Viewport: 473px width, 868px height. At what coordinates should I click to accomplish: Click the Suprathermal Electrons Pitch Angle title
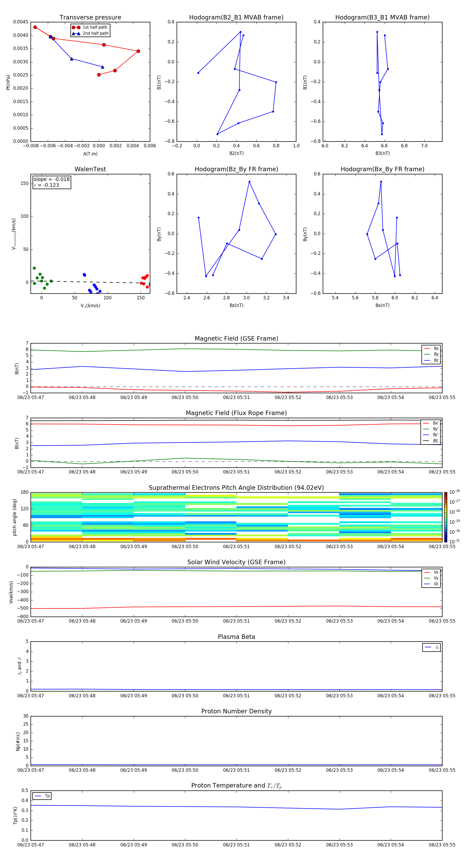tap(236, 488)
